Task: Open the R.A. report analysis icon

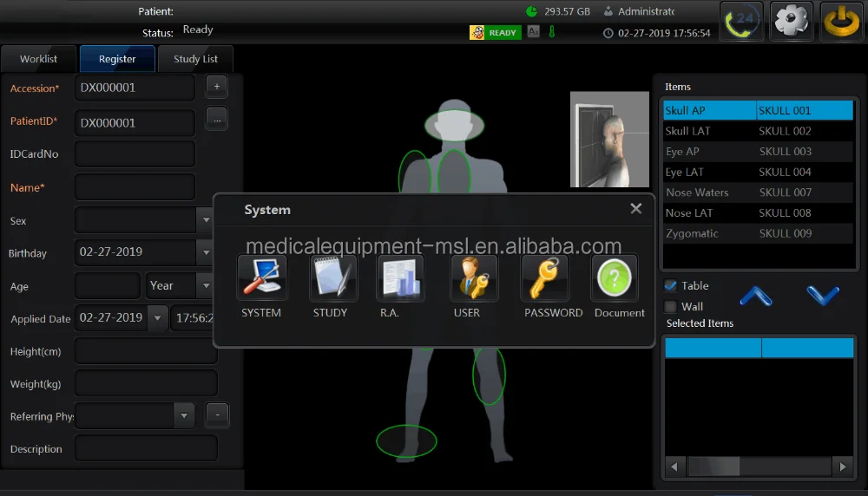Action: tap(399, 278)
